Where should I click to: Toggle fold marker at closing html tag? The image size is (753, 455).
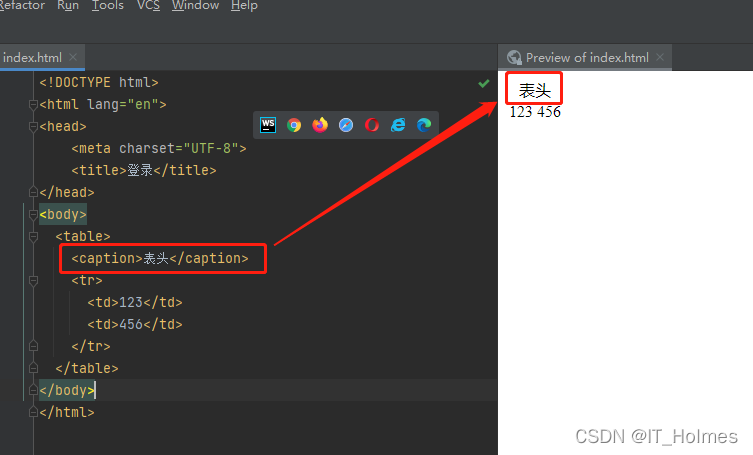click(33, 412)
